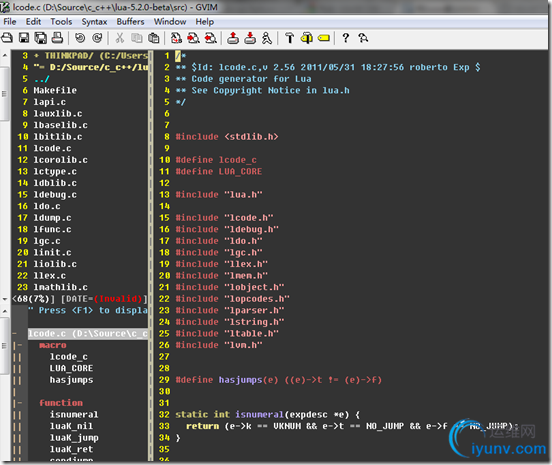Viewport: 552px width, 465px height.
Task: Open Find and Replace from the toolbar
Action: [176, 38]
